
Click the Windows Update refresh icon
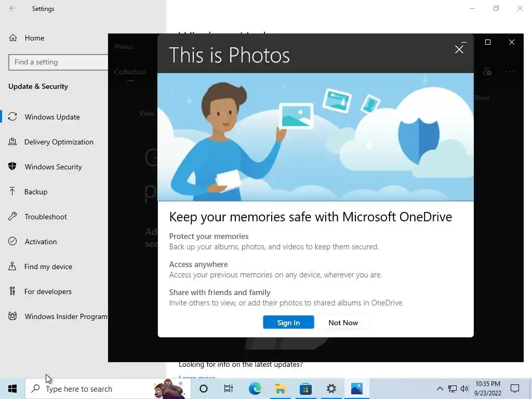click(x=12, y=117)
